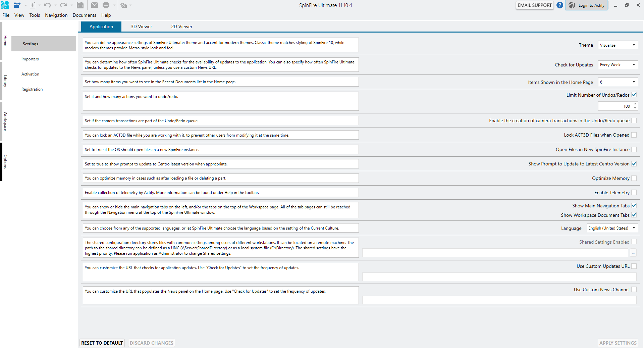This screenshot has width=644, height=349.
Task: Expand the Print options dropdown arrow
Action: pos(114,5)
